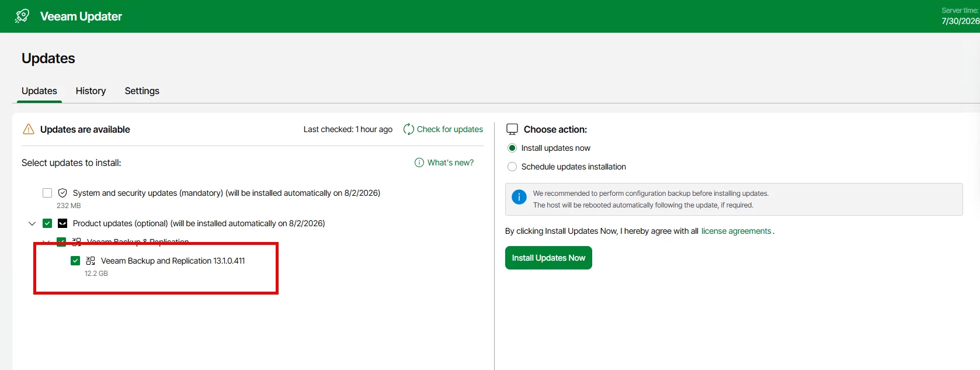Click the Product updates category icon
This screenshot has width=980, height=370.
pyautogui.click(x=62, y=223)
